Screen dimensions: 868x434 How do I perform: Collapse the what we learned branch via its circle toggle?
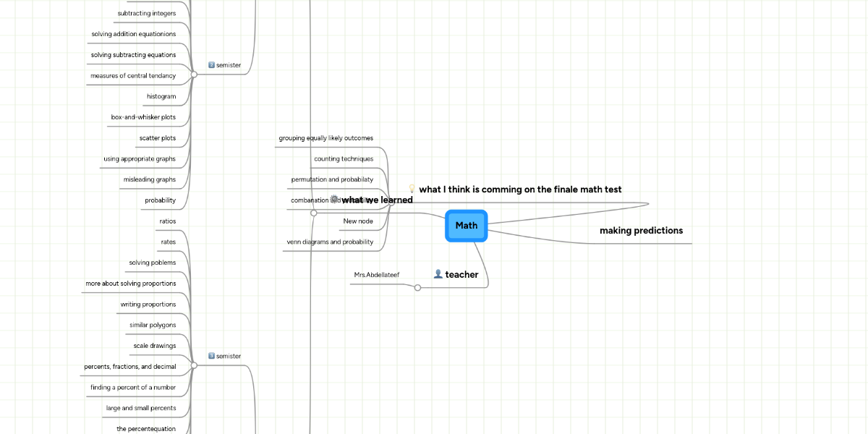pyautogui.click(x=314, y=213)
